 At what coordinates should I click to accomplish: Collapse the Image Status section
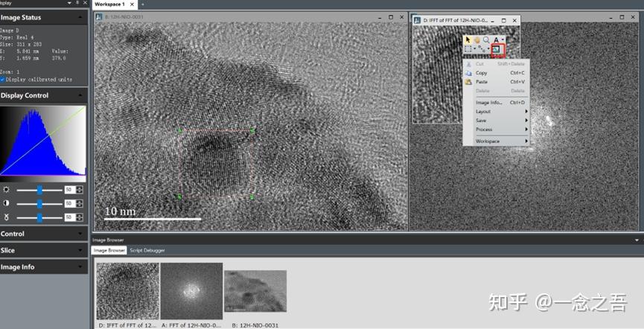pyautogui.click(x=80, y=18)
